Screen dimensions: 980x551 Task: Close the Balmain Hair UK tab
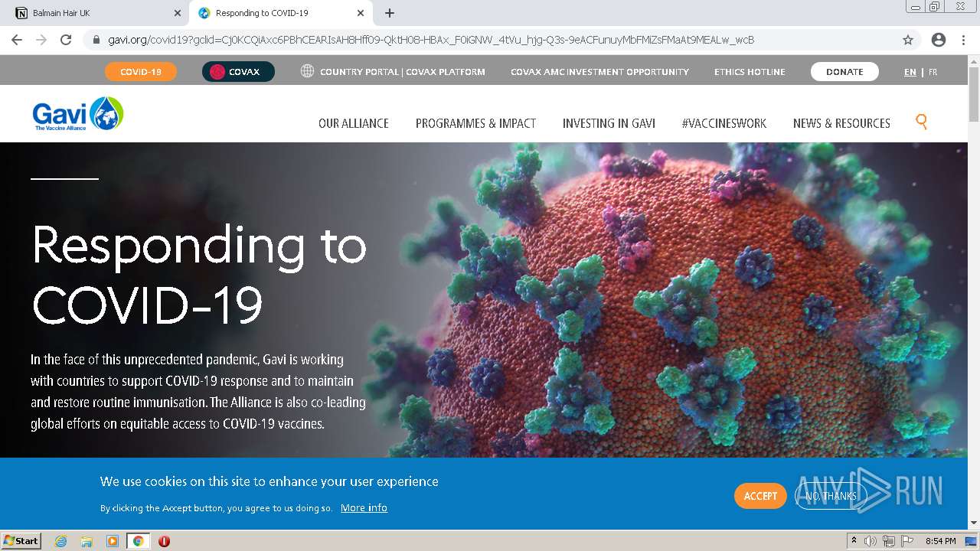point(177,13)
